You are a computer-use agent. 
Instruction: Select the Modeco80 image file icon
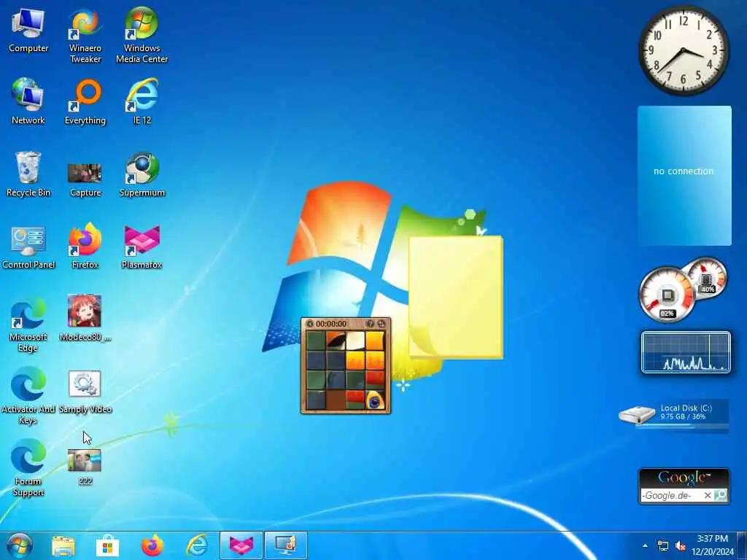click(x=85, y=318)
